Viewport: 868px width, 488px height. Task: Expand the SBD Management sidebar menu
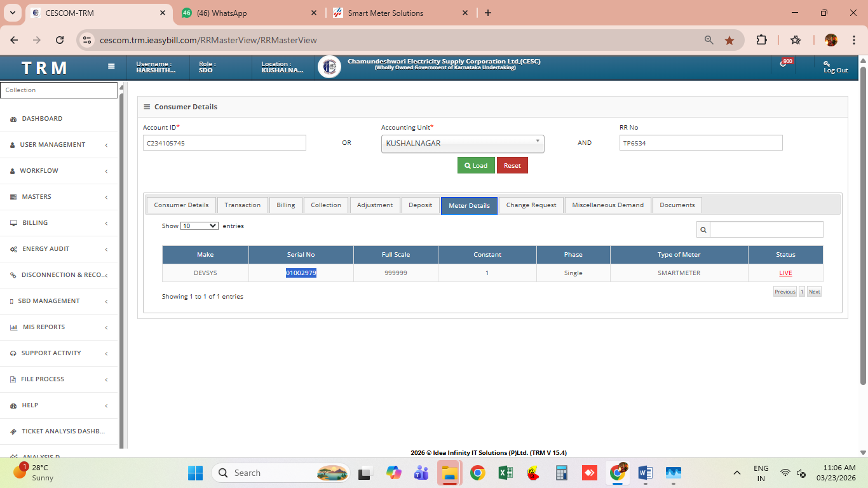click(59, 301)
